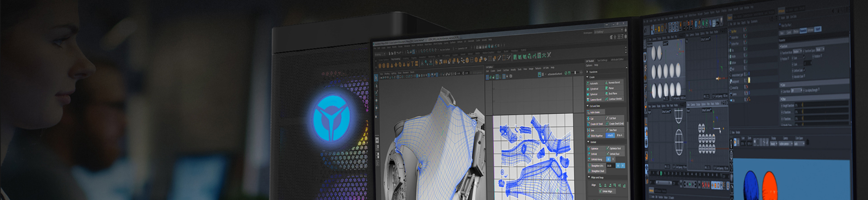Open Lighting menu in the viewport panel
The image size is (868, 200).
pyautogui.click(x=393, y=73)
